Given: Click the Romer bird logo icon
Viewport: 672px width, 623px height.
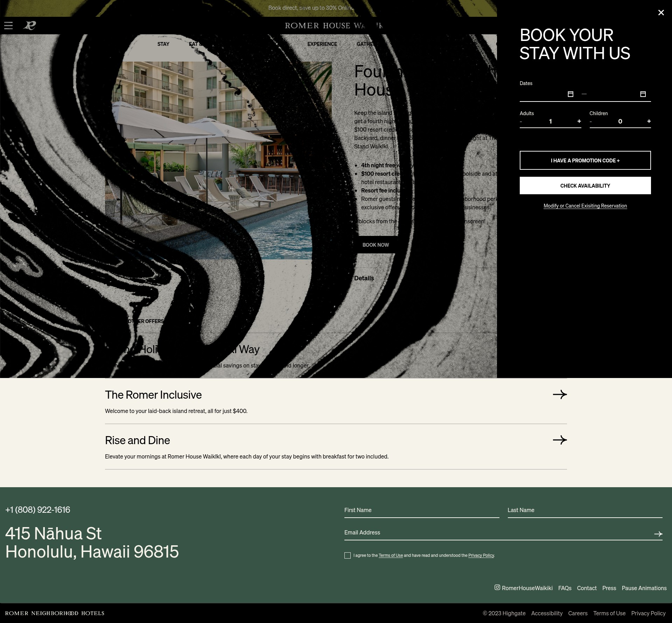Looking at the screenshot, I should 30,26.
